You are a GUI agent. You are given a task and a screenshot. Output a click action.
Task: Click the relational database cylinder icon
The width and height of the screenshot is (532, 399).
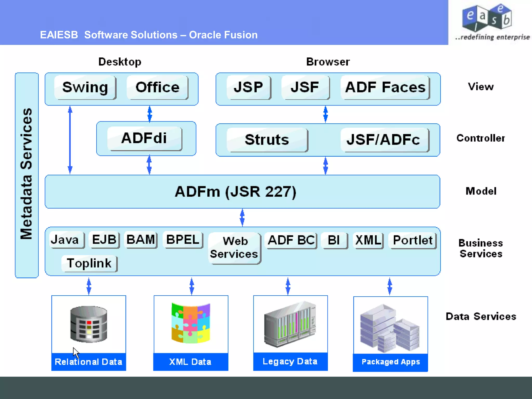89,324
